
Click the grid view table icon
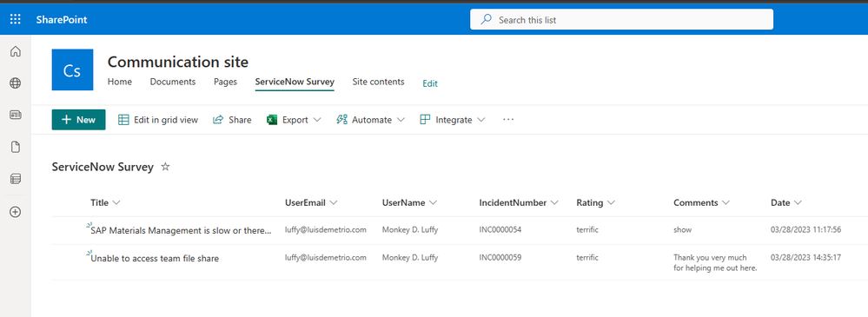point(124,120)
